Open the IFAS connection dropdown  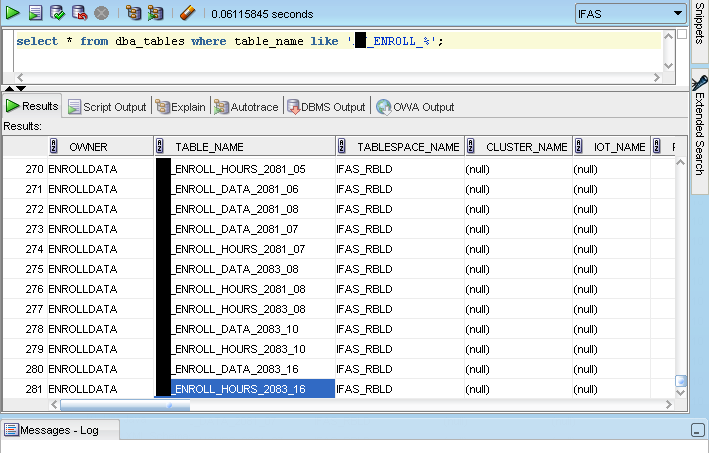coord(630,14)
